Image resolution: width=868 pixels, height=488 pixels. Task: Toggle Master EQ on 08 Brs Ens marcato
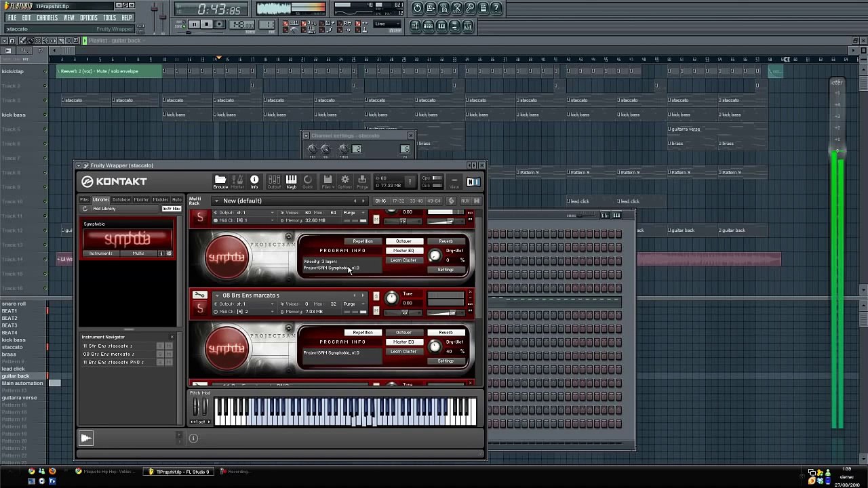(x=403, y=342)
